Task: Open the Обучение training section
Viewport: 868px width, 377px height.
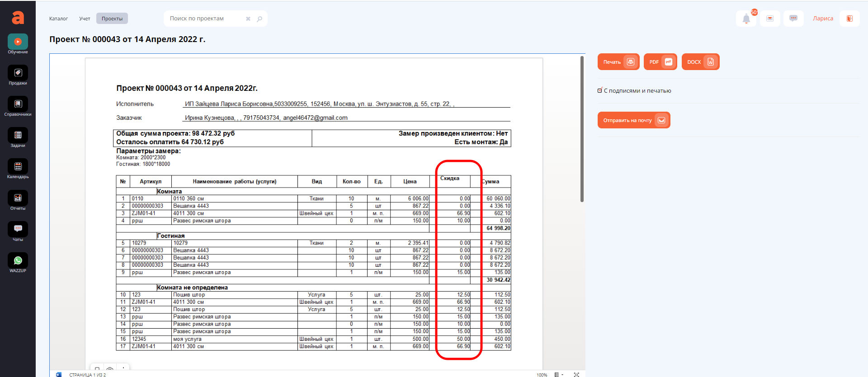Action: [18, 42]
